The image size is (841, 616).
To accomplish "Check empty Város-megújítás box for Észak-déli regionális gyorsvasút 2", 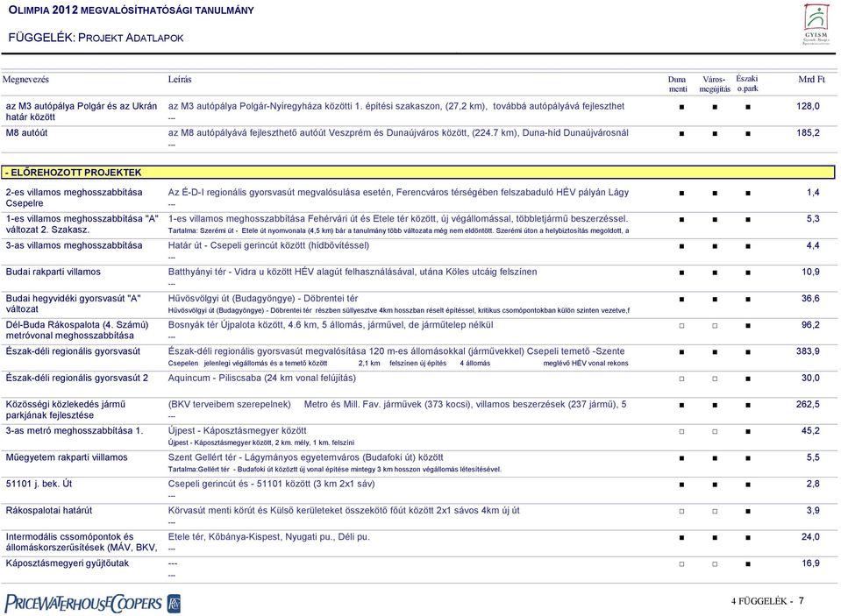I will coord(715,379).
